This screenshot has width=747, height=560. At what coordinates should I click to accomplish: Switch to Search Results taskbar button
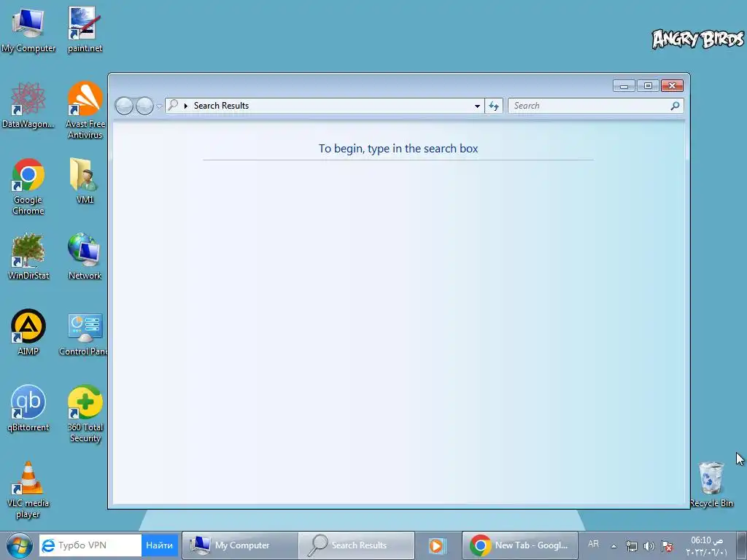pyautogui.click(x=356, y=545)
